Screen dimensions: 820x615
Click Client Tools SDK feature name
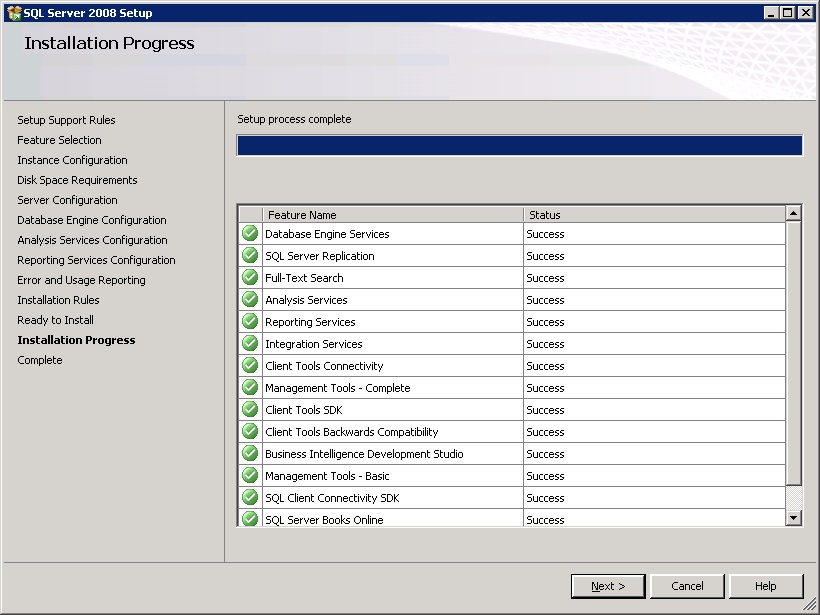coord(304,410)
